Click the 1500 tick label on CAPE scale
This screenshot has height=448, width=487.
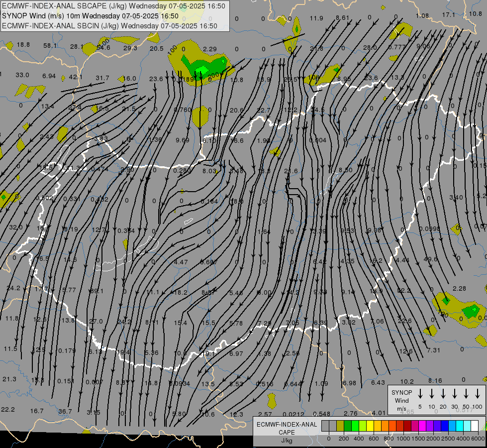pos(418,439)
